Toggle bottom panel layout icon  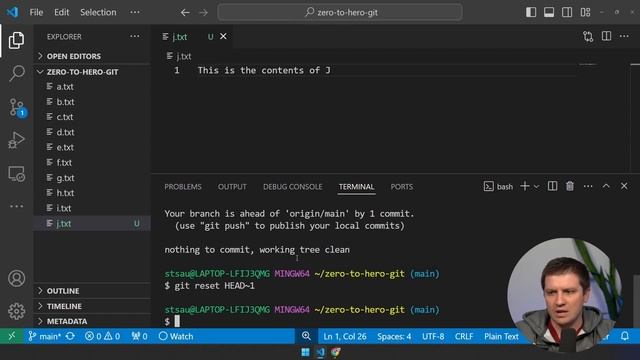pos(549,12)
